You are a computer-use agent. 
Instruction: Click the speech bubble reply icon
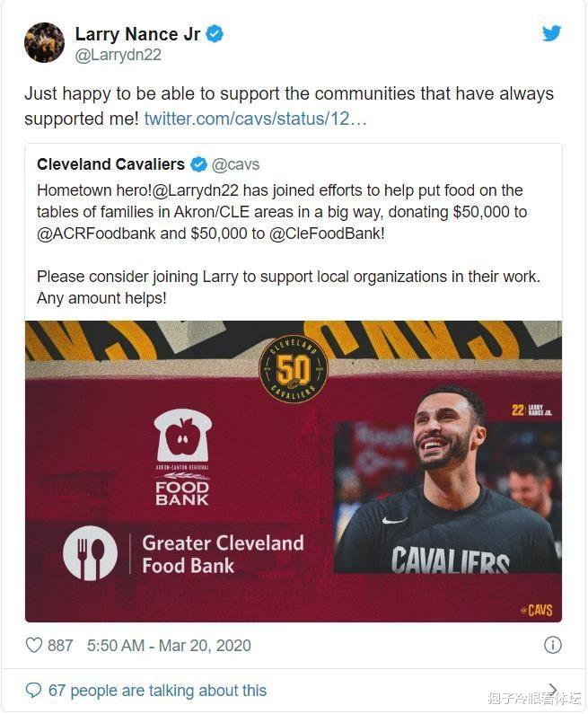[33, 690]
